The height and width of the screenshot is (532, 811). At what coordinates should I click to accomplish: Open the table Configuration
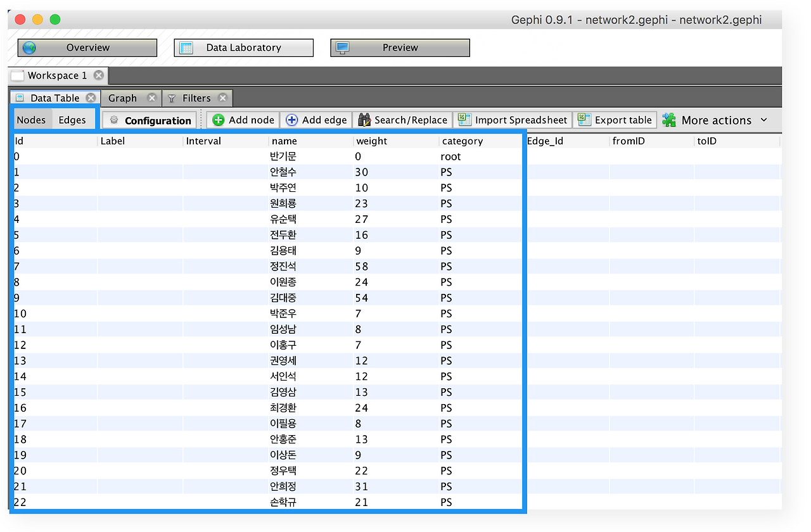click(x=150, y=120)
